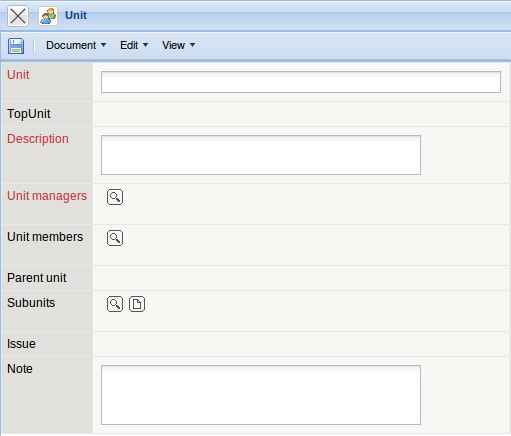Open the Document dropdown menu
511x436 pixels.
coord(76,45)
